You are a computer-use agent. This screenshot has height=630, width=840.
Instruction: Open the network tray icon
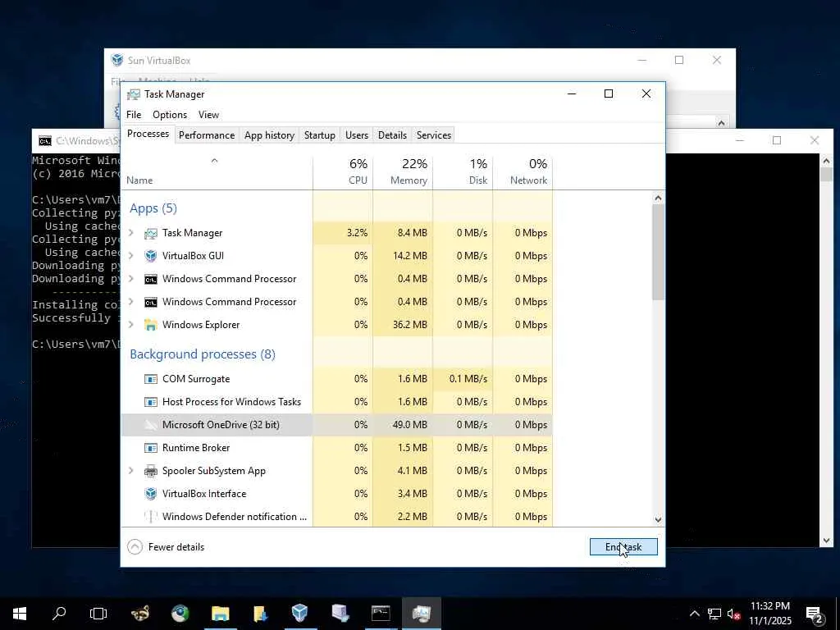[714, 614]
